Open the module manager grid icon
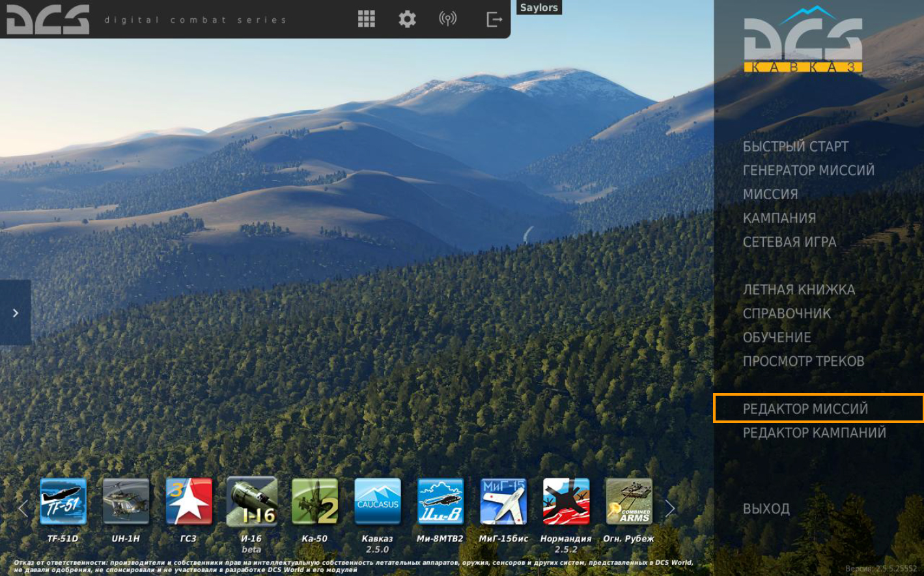 [367, 19]
